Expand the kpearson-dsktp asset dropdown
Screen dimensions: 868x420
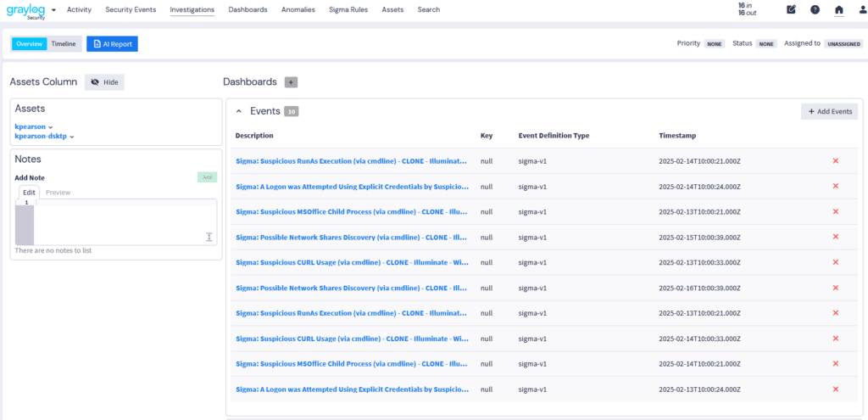[x=44, y=136]
